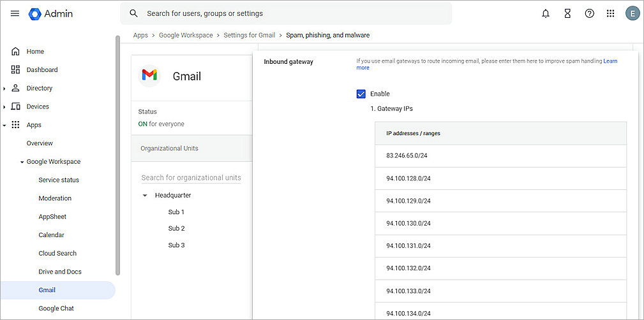Screen dimensions: 644x320
Task: Collapse the Headquarter organizational unit
Action: pos(145,196)
